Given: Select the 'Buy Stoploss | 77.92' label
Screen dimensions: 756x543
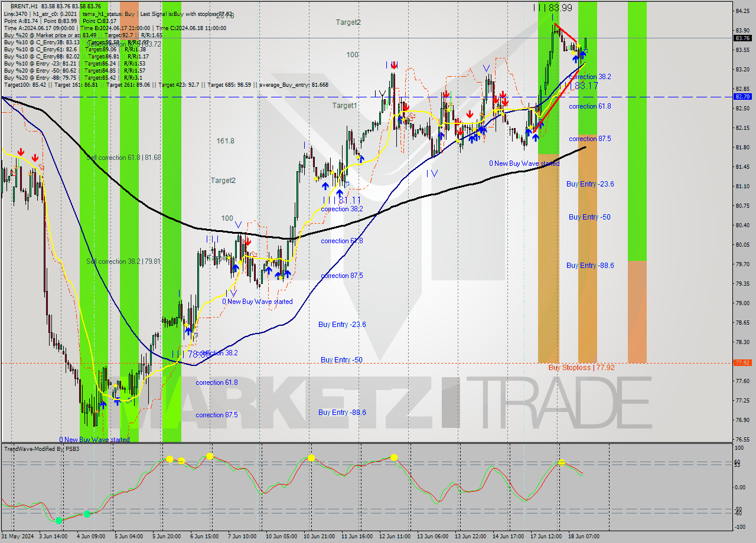Looking at the screenshot, I should (x=581, y=367).
